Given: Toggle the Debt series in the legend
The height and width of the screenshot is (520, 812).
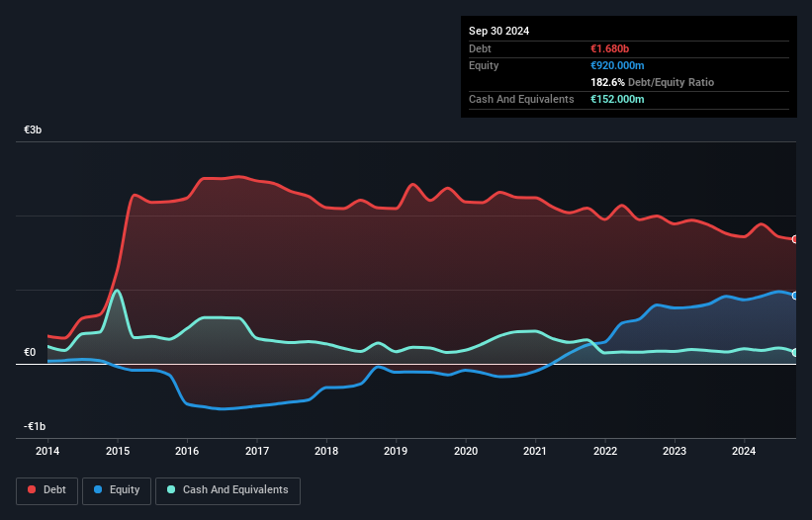Looking at the screenshot, I should 47,490.
